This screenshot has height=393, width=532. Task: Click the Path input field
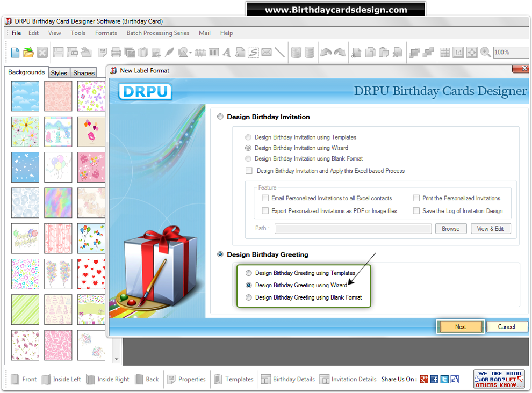coord(353,229)
